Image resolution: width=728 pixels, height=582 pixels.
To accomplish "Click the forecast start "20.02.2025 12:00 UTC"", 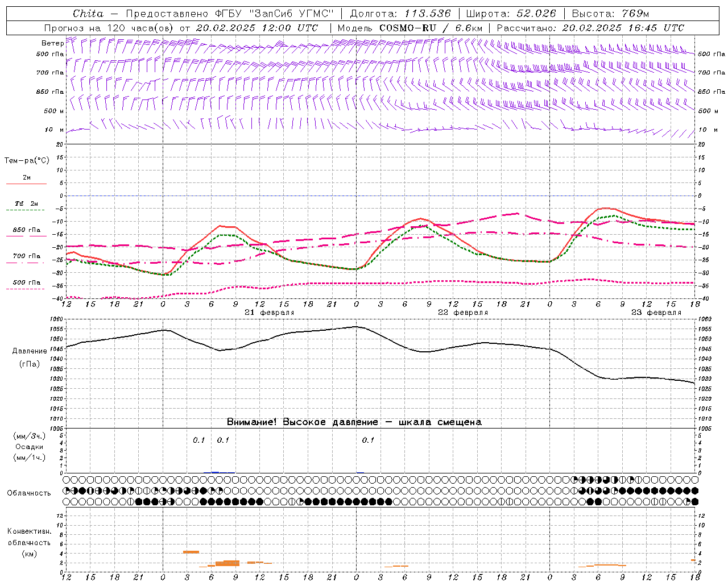I will [x=257, y=28].
